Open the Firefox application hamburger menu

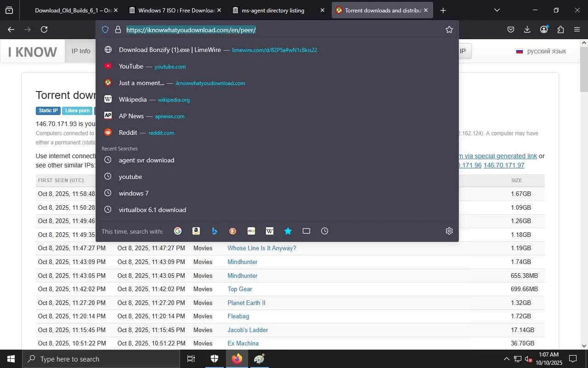(x=577, y=29)
